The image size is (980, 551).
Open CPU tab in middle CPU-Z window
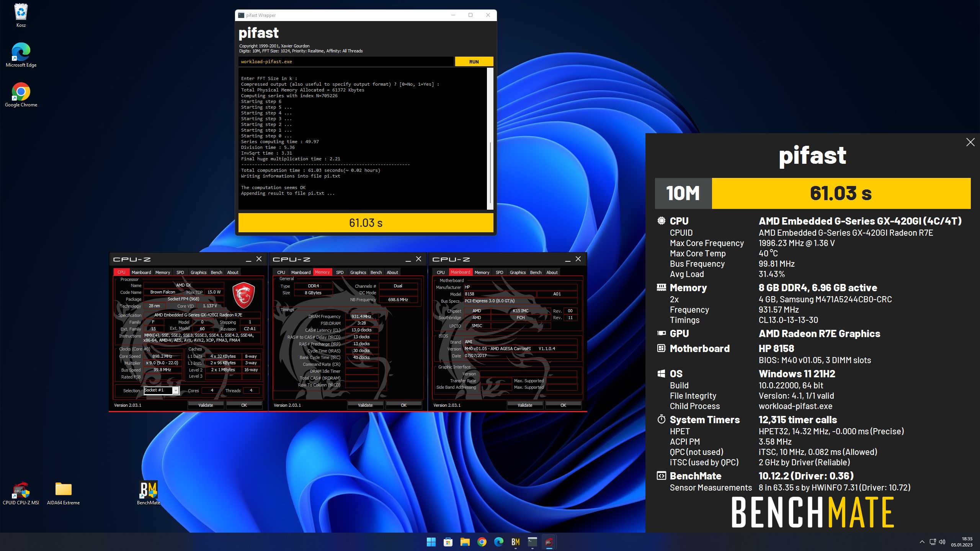click(281, 272)
